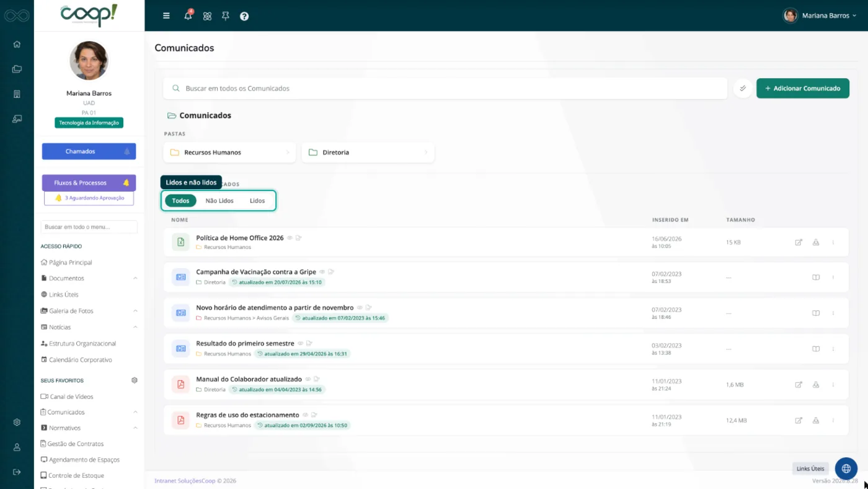Open the help question mark icon
Viewport: 868px width, 489px height.
click(x=244, y=16)
